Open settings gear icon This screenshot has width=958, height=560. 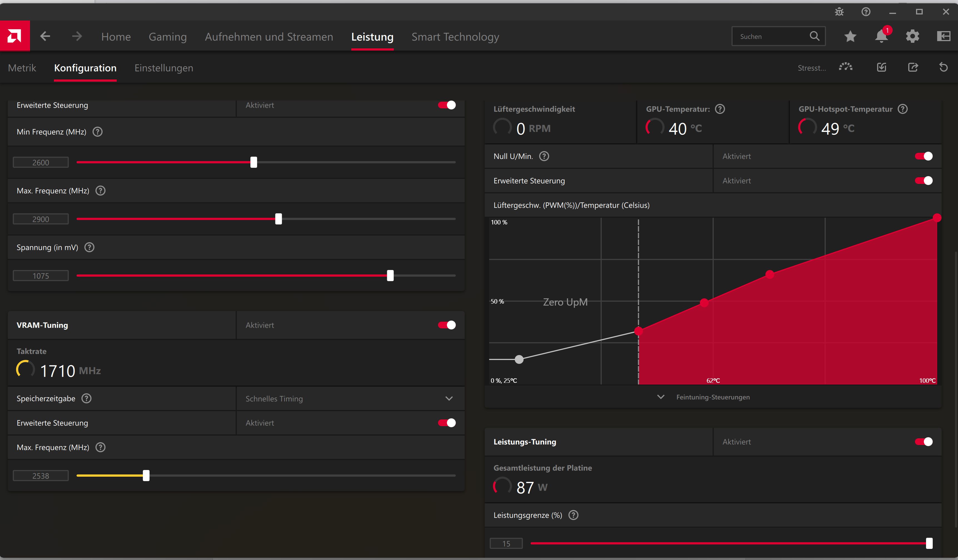pyautogui.click(x=912, y=36)
